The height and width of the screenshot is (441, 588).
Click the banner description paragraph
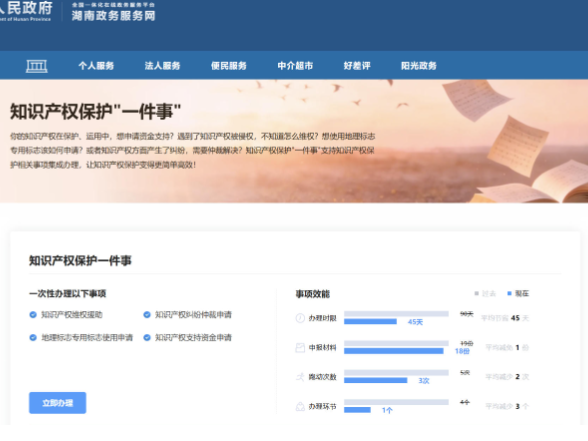pyautogui.click(x=192, y=150)
